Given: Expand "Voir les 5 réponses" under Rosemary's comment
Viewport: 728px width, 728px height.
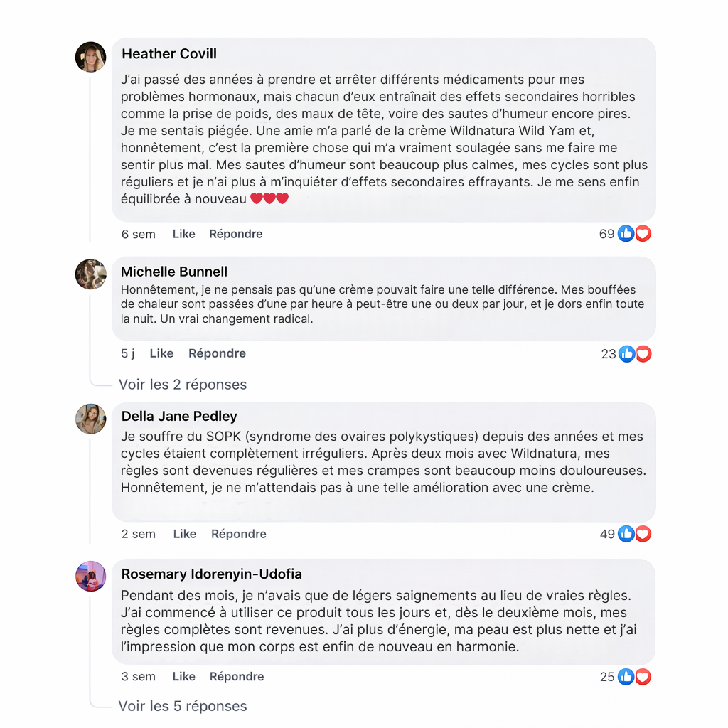Looking at the screenshot, I should (183, 706).
